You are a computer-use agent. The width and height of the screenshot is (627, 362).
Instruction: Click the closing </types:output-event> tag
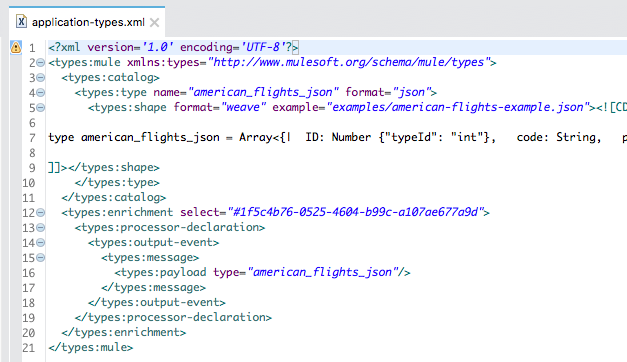point(157,302)
